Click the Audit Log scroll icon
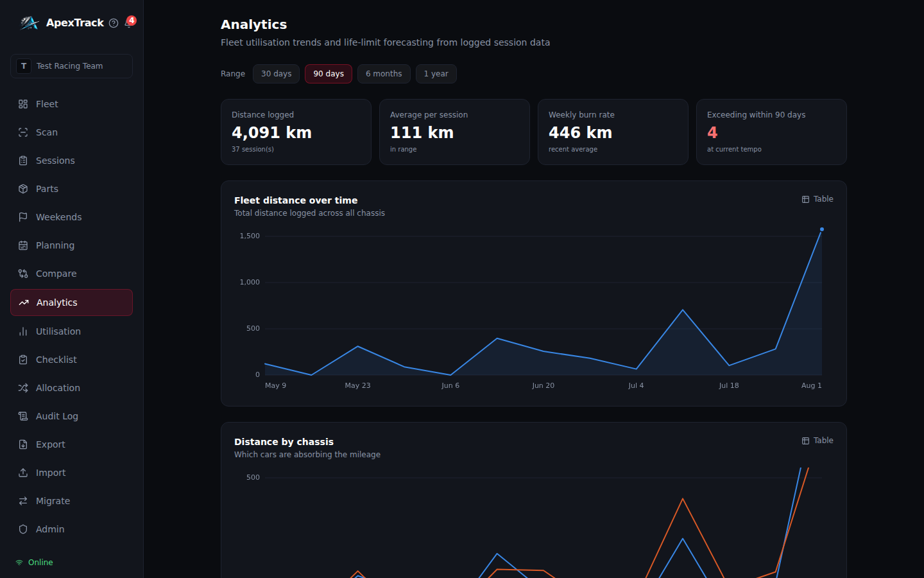 23,416
